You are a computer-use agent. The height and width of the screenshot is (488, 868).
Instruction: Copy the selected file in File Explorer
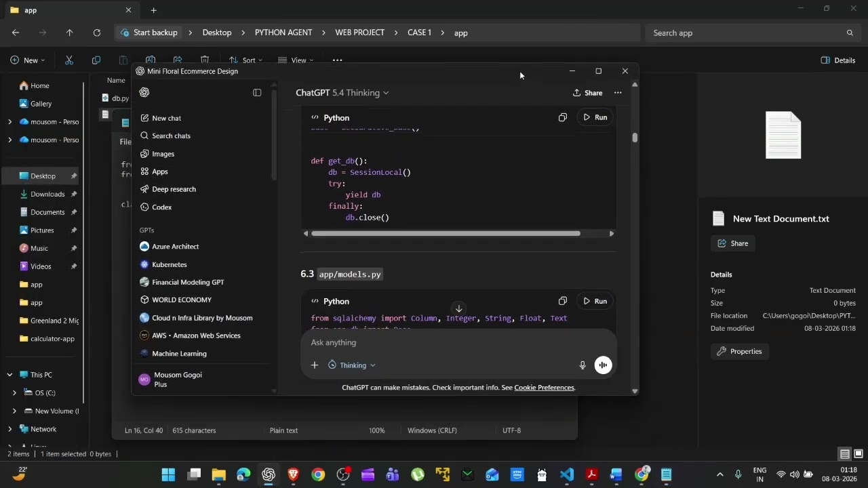[96, 60]
